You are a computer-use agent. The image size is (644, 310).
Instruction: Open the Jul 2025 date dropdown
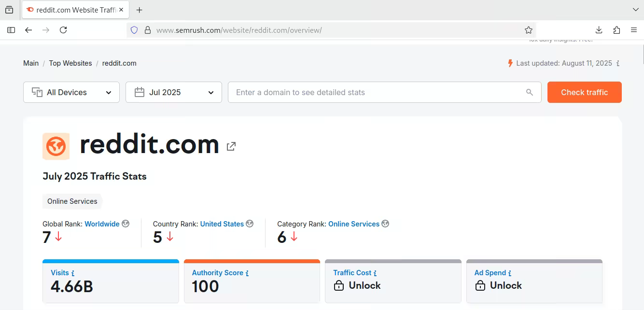(174, 92)
